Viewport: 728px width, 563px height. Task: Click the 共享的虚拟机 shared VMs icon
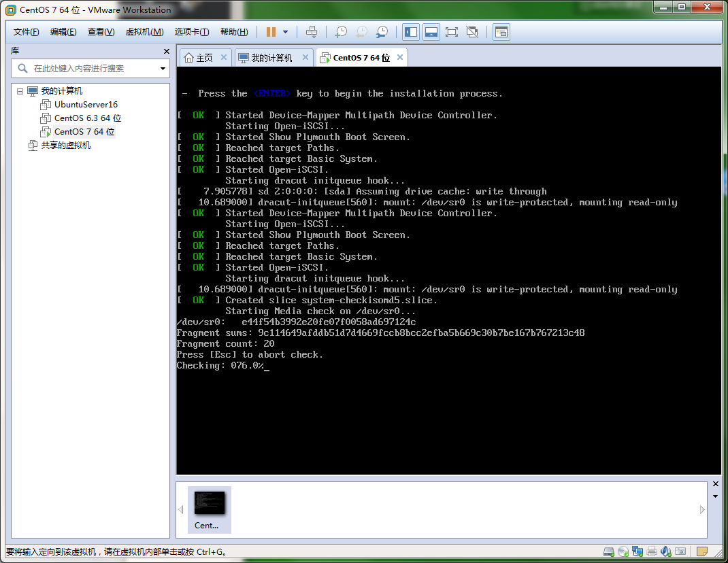coord(33,146)
